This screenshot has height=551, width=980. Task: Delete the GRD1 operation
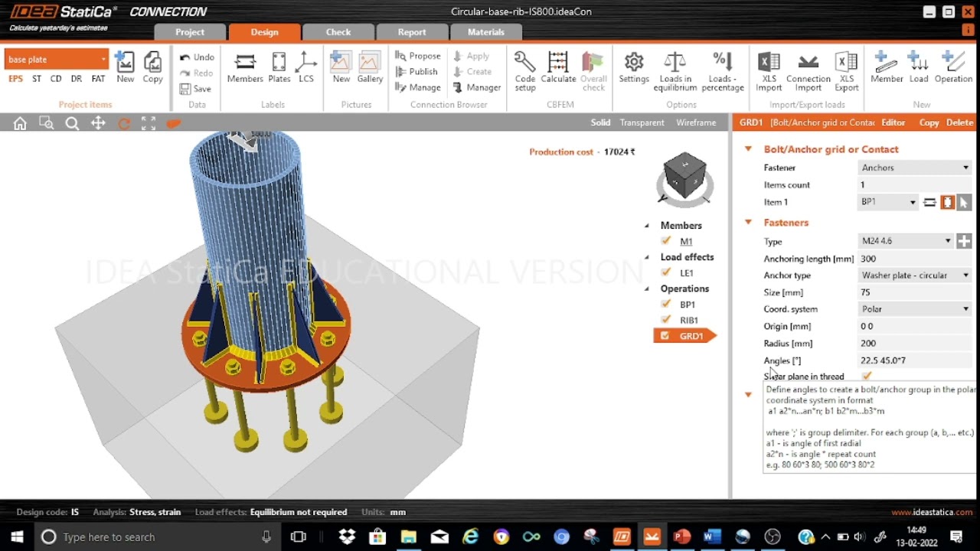tap(960, 122)
